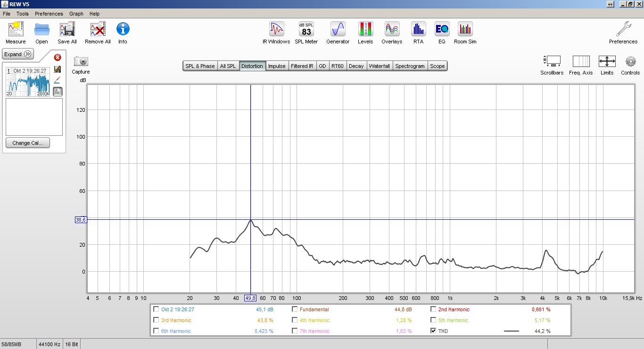This screenshot has height=349, width=644.
Task: Enable the 2nd Harmonic checkbox
Action: pos(433,309)
